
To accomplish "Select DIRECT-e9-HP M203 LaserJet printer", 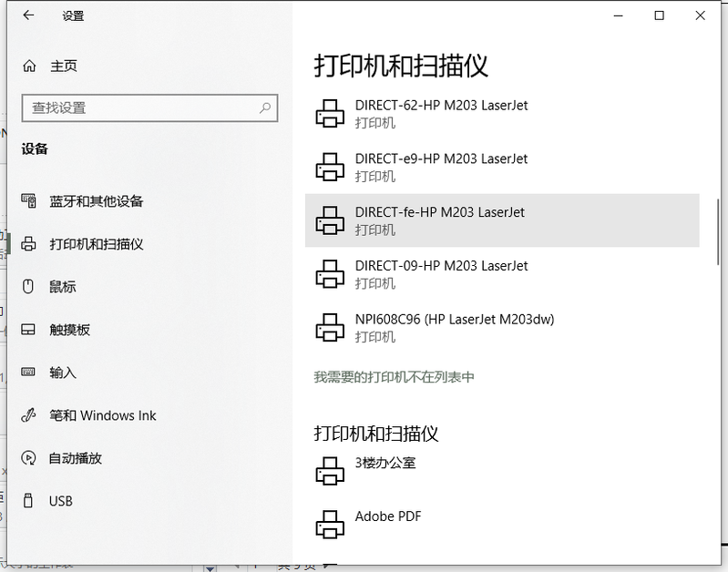I will [x=502, y=167].
